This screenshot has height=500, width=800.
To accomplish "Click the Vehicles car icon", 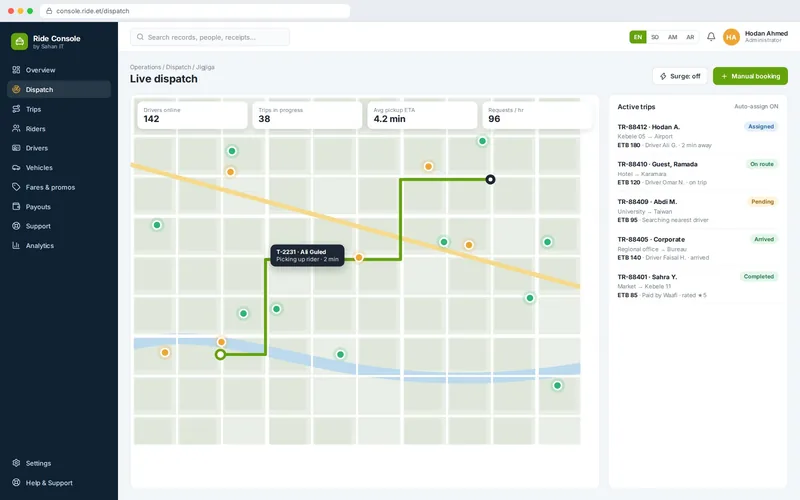I will tap(16, 167).
